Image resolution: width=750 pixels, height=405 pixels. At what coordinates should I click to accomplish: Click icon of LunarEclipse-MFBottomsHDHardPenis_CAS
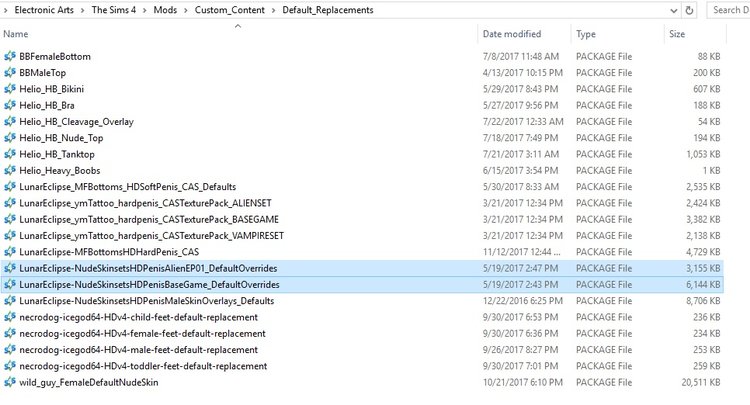10,252
